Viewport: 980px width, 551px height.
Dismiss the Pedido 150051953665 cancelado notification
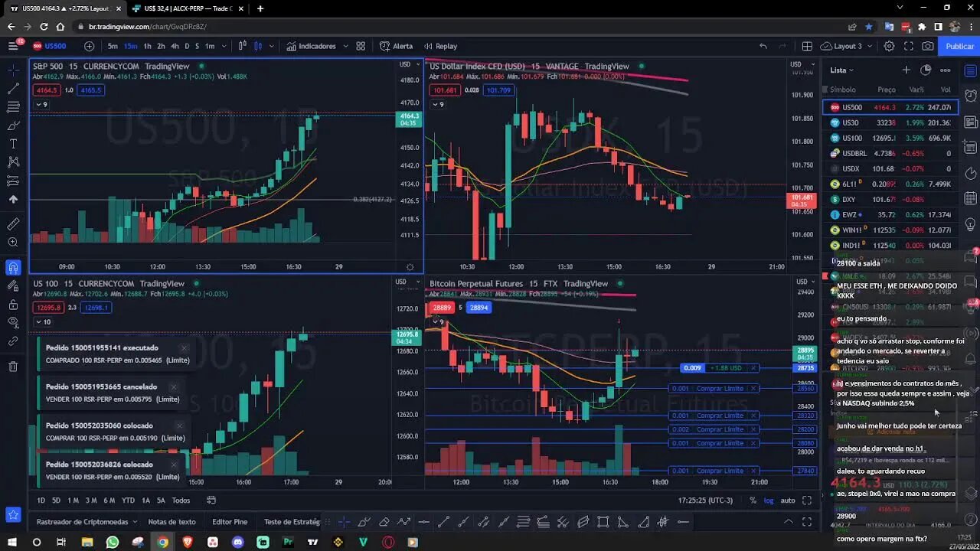[173, 386]
